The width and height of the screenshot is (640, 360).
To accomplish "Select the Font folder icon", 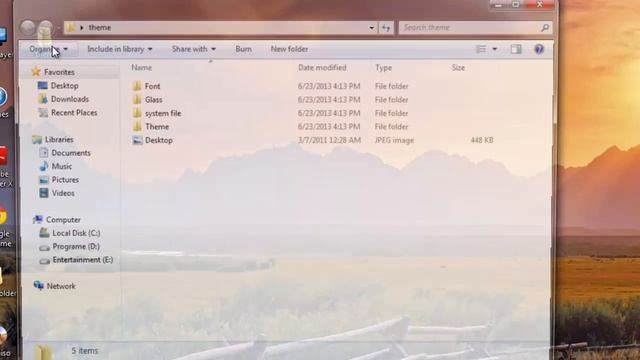I will tap(137, 86).
